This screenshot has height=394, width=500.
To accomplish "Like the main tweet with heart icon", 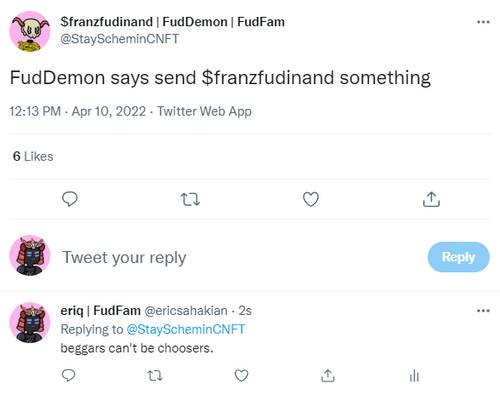I will [x=311, y=199].
